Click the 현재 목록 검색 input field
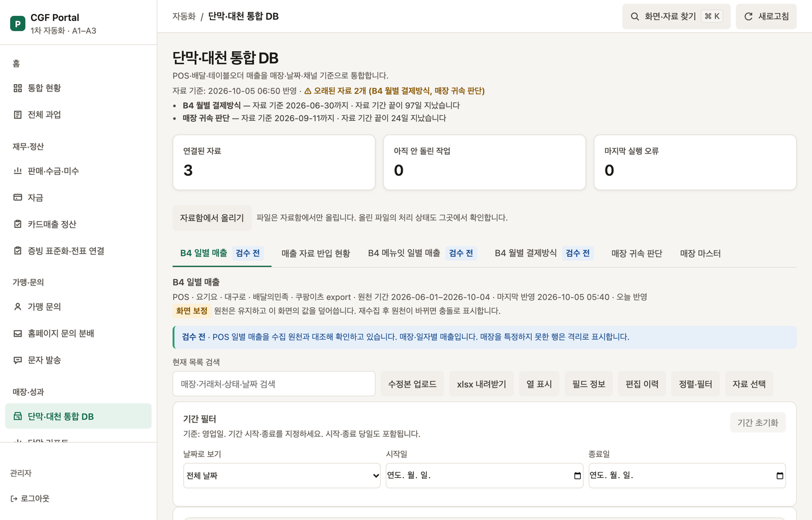The height and width of the screenshot is (520, 812). [274, 384]
